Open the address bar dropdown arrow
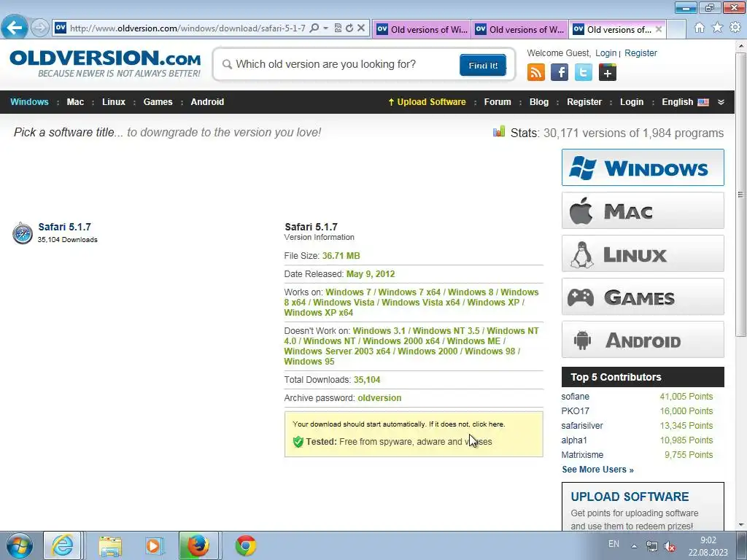This screenshot has height=560, width=747. [326, 28]
